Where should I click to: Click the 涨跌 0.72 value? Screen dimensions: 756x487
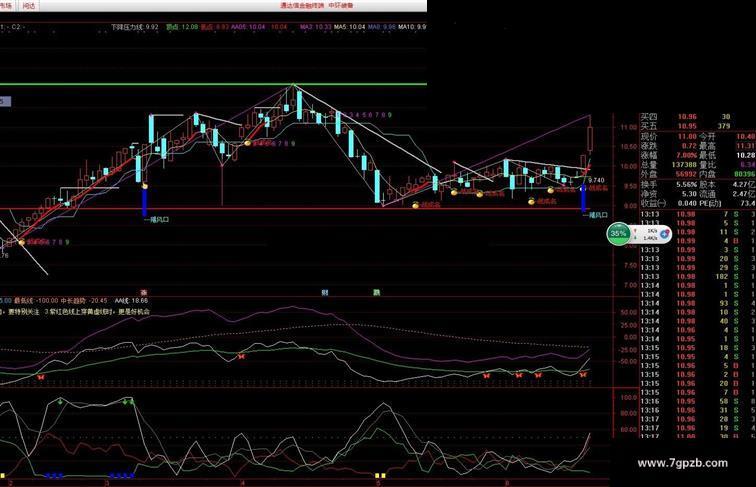point(689,146)
